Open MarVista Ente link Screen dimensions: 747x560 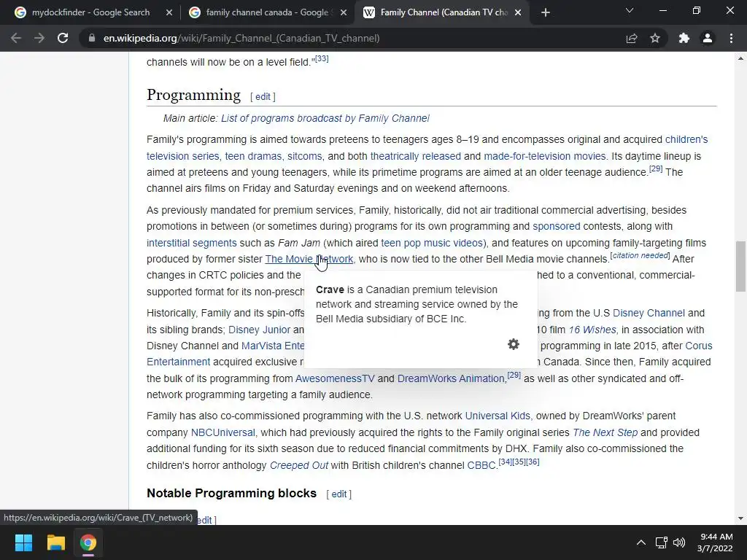273,346
